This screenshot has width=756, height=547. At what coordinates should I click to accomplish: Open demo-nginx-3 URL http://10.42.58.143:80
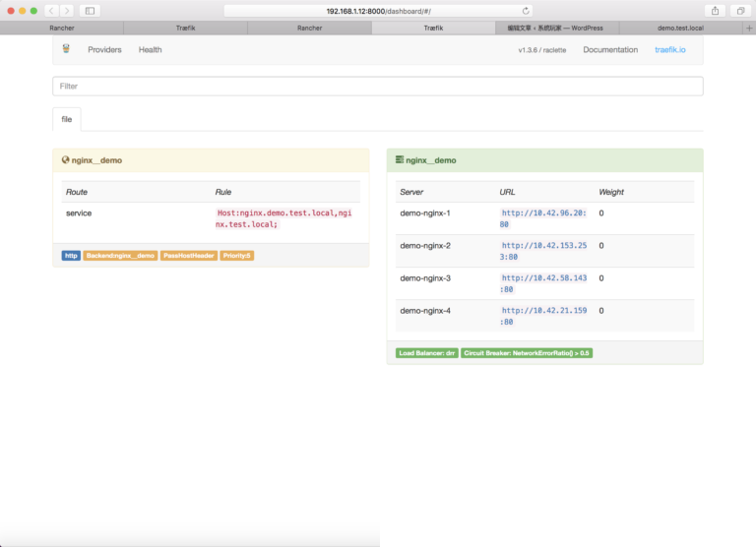[x=543, y=283]
